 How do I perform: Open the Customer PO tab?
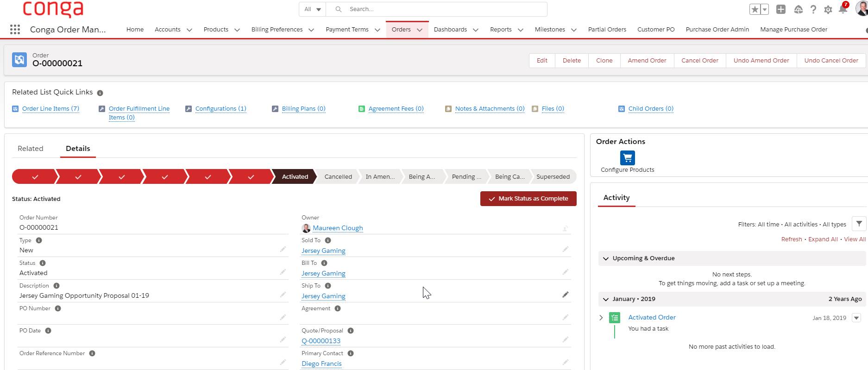656,29
